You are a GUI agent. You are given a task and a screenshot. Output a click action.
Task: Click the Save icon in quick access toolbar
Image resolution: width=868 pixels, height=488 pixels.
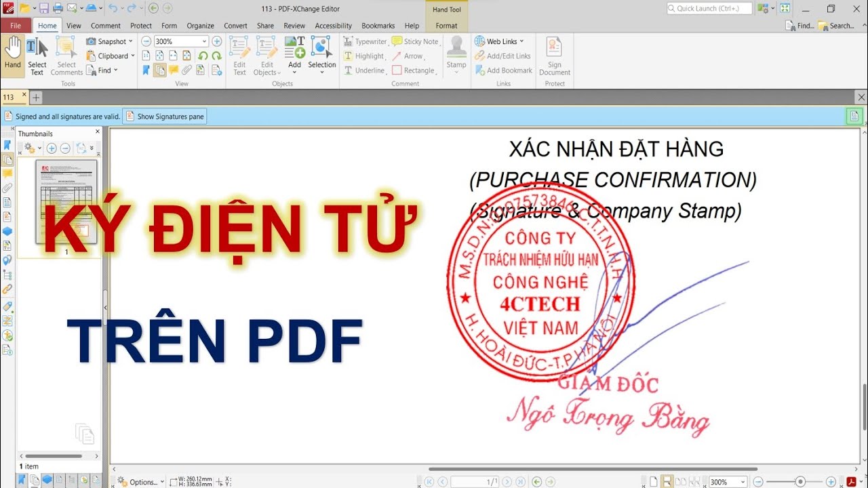44,8
